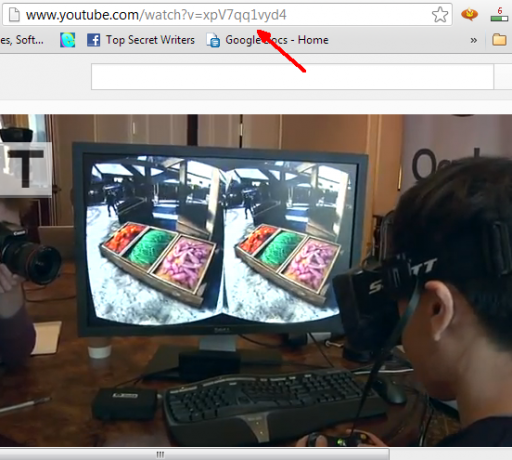The width and height of the screenshot is (512, 460).
Task: Open the truncated 'es, Soft...' bookmark
Action: coord(22,40)
